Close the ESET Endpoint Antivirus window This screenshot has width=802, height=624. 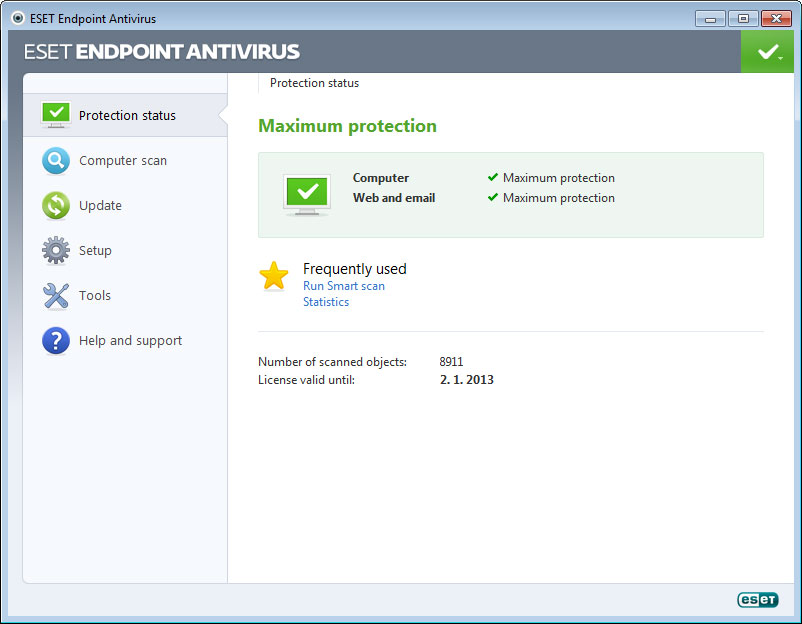click(x=775, y=18)
